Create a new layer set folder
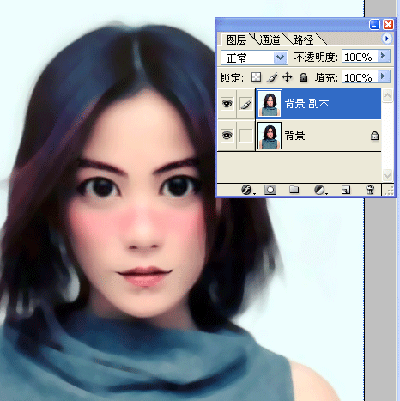This screenshot has width=400, height=401. 294,190
